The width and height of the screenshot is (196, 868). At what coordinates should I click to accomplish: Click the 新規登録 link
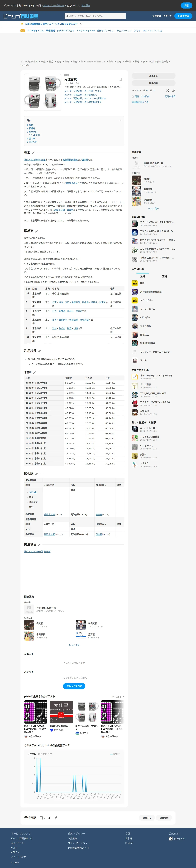[x=156, y=16]
